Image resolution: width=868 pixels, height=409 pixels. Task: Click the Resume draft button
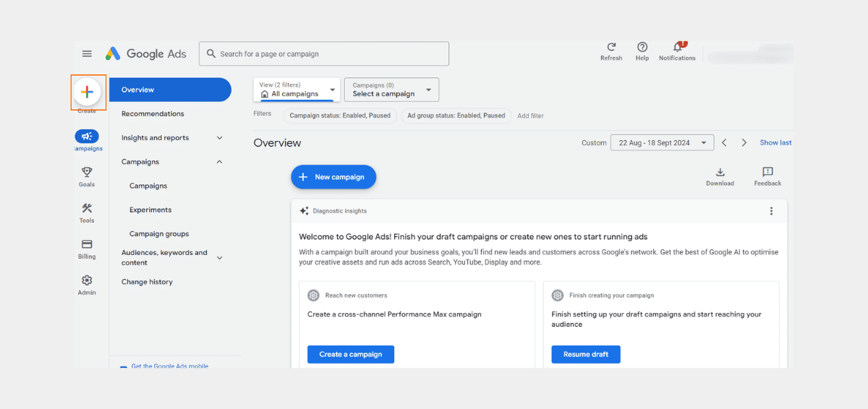(586, 354)
